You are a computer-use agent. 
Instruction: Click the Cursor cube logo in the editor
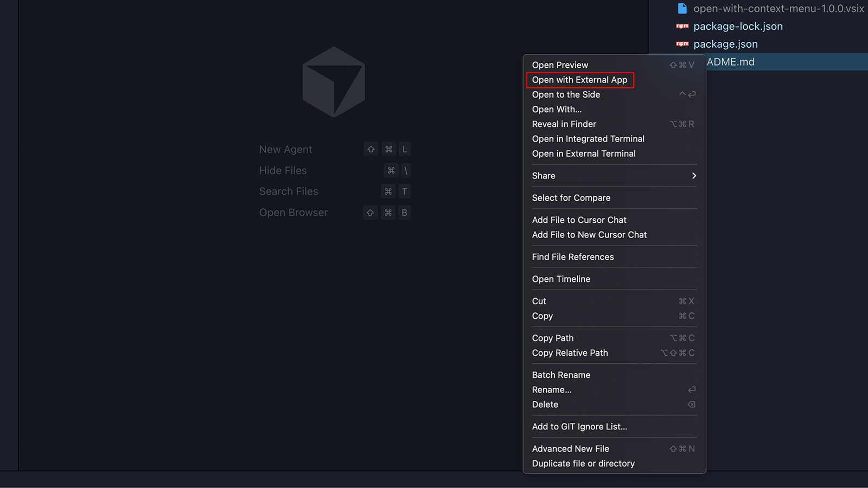point(334,82)
